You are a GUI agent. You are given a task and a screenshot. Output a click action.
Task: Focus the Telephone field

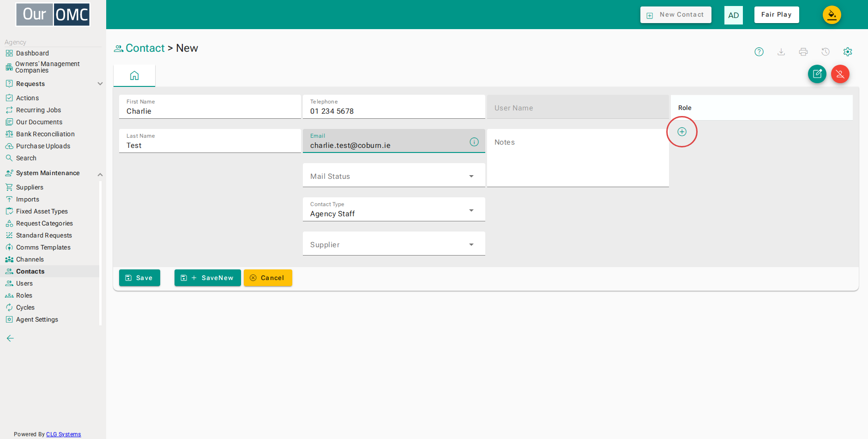tap(394, 107)
